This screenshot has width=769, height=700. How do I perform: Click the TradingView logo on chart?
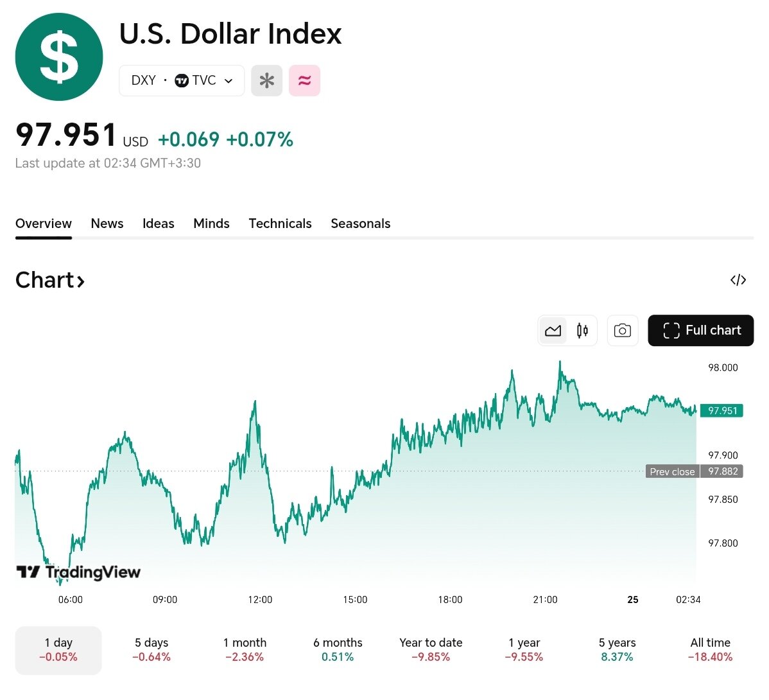click(78, 572)
